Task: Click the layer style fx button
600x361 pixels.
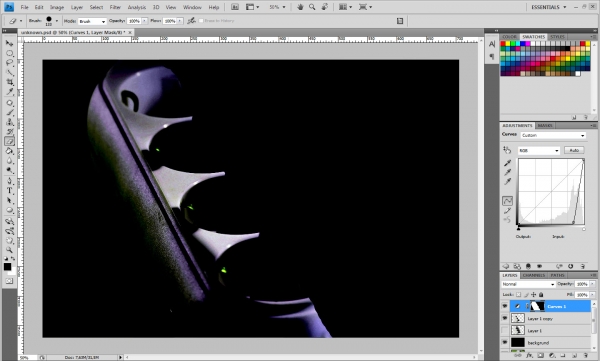Action: [529, 355]
